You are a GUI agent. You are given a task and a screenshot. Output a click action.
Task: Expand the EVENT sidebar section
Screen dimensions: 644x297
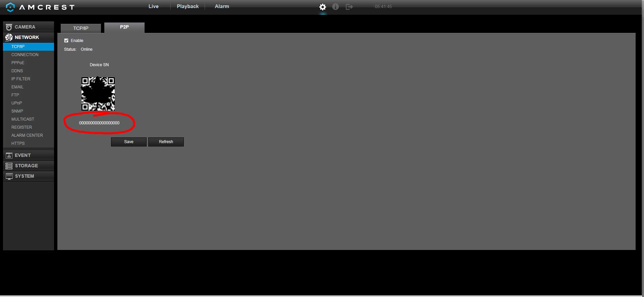coord(29,155)
